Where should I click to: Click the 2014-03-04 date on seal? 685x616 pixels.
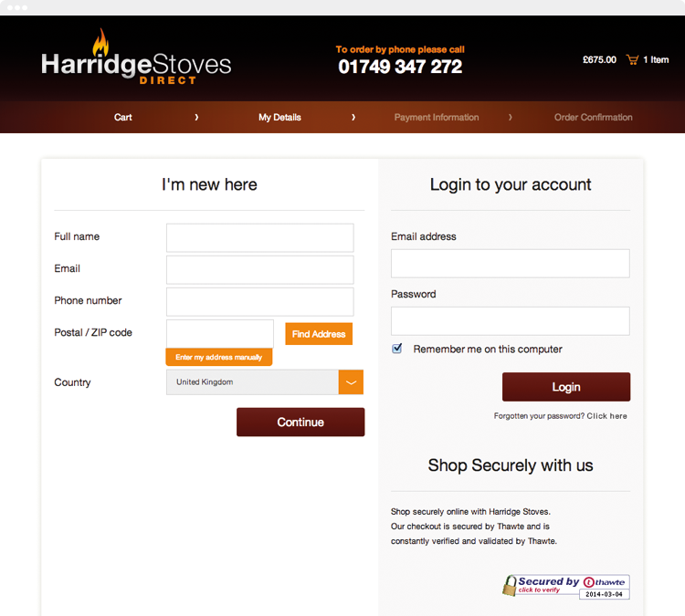point(605,594)
